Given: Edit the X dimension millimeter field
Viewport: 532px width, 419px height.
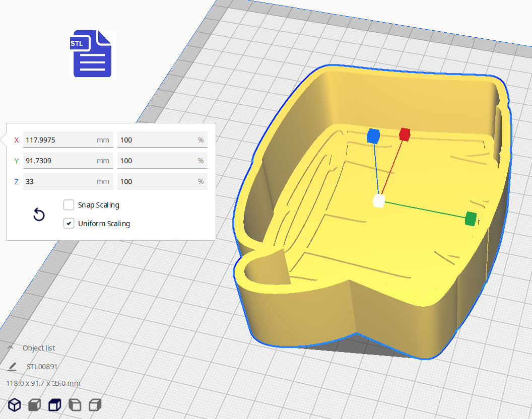Looking at the screenshot, I should [68, 139].
